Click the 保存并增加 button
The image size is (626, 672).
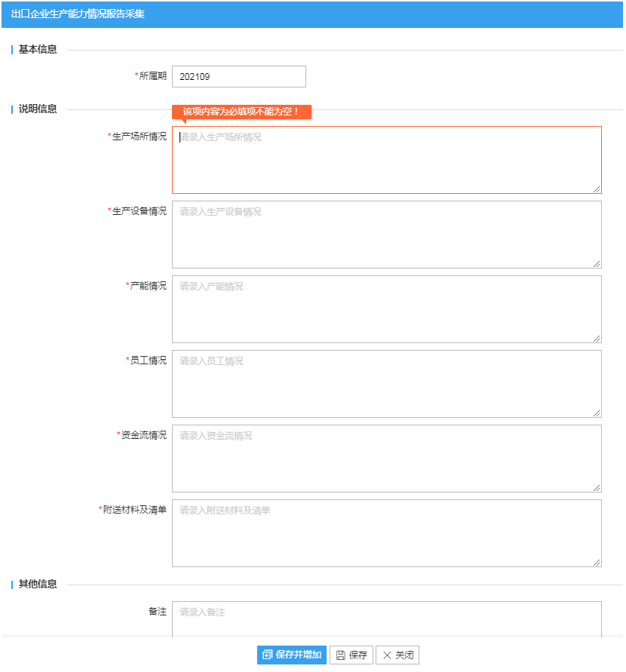pos(291,655)
